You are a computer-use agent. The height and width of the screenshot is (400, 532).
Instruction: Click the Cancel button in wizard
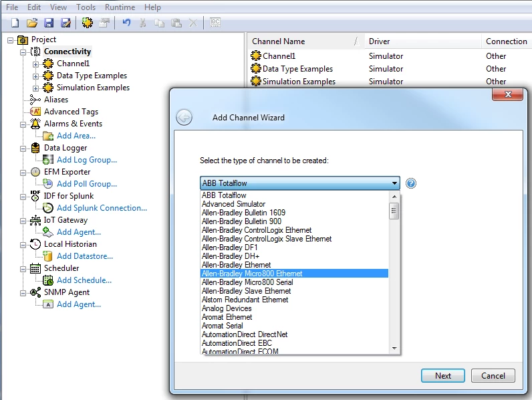pyautogui.click(x=493, y=375)
